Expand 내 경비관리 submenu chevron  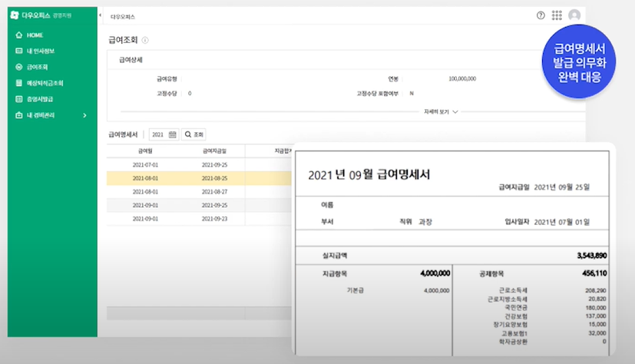click(x=84, y=115)
